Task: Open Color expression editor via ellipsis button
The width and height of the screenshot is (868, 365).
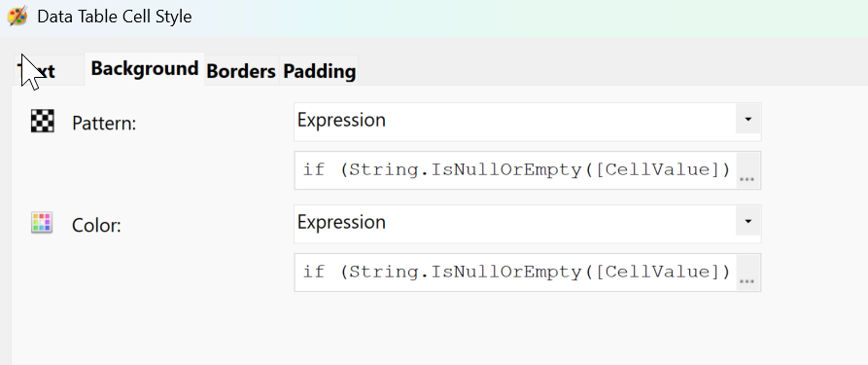Action: [747, 273]
